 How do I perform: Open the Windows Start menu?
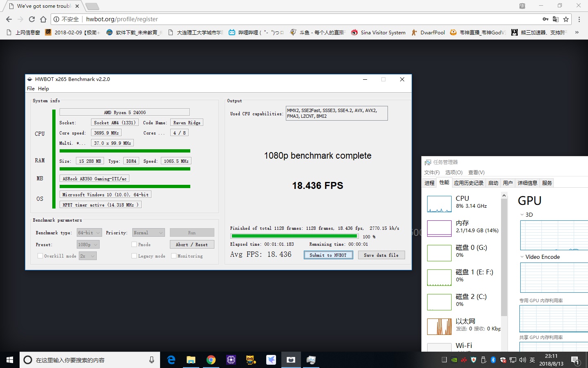[x=10, y=360]
